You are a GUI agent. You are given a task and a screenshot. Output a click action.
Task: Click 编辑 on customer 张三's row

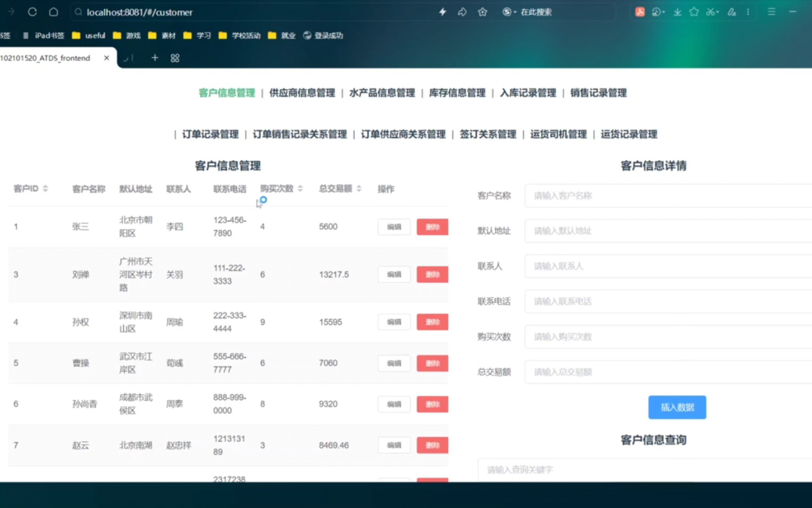coord(394,227)
